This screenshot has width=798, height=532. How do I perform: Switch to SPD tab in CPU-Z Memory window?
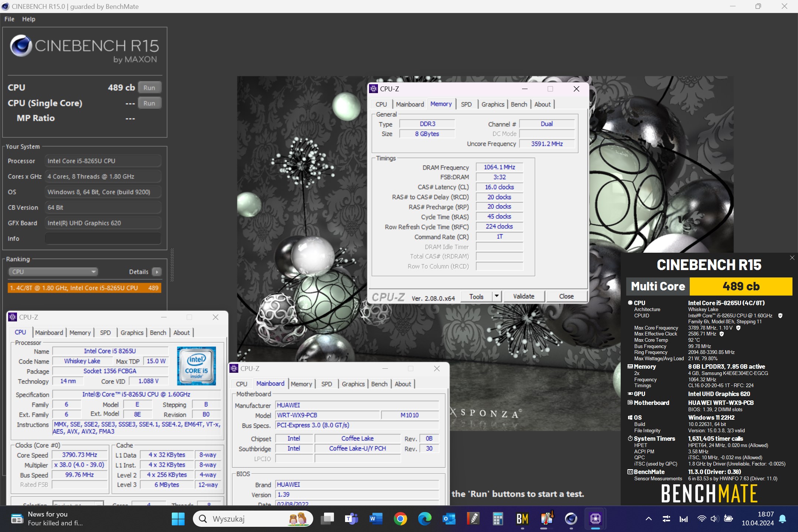tap(466, 105)
